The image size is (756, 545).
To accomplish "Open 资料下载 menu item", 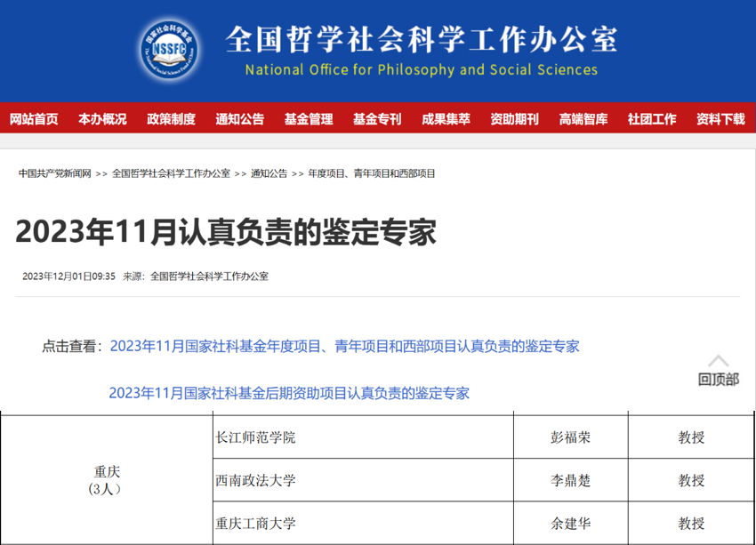I will point(720,119).
